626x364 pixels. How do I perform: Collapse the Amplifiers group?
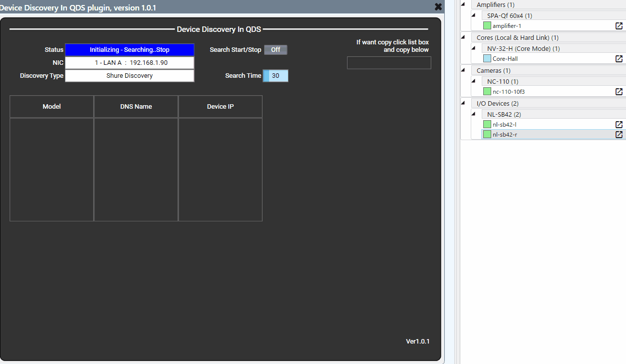click(463, 4)
